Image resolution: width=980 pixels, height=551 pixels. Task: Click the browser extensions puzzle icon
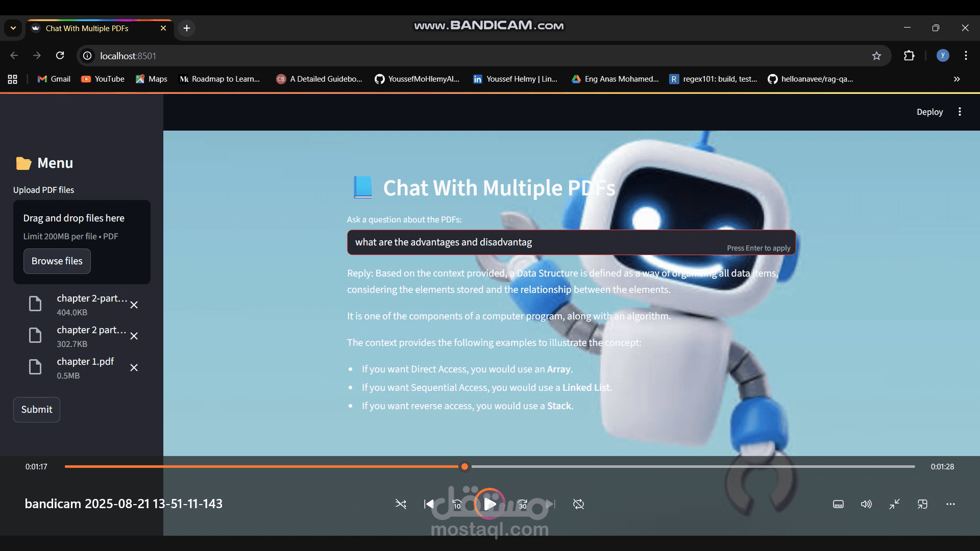point(909,56)
